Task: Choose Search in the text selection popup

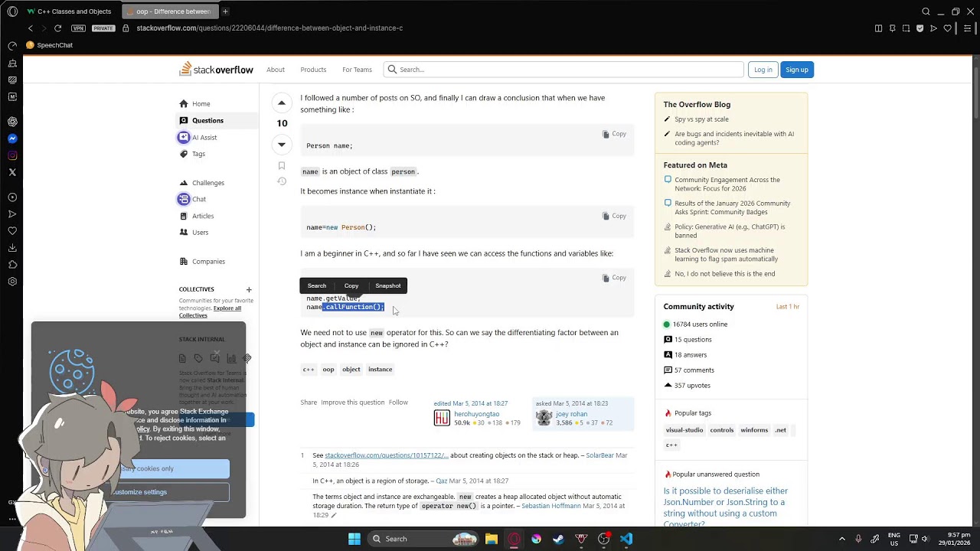Action: point(316,285)
